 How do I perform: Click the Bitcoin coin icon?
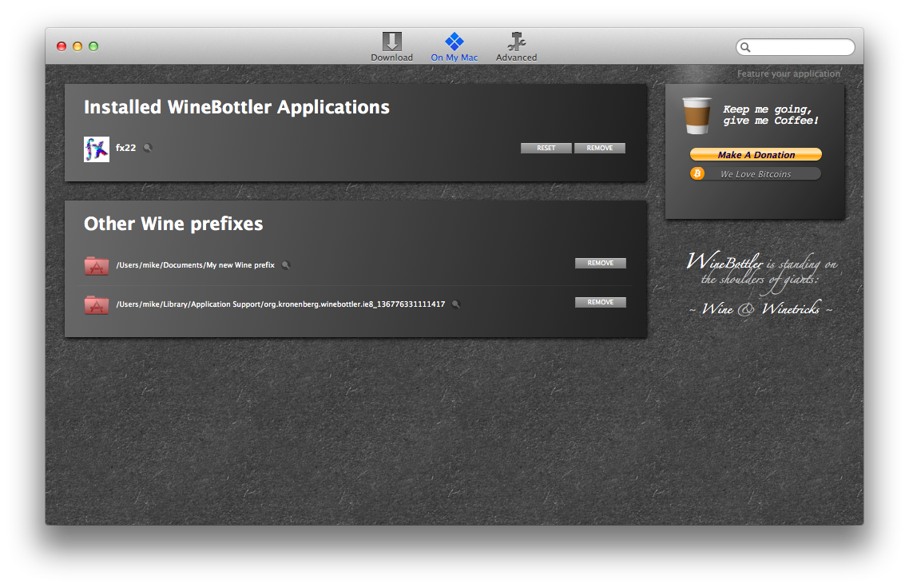point(697,173)
